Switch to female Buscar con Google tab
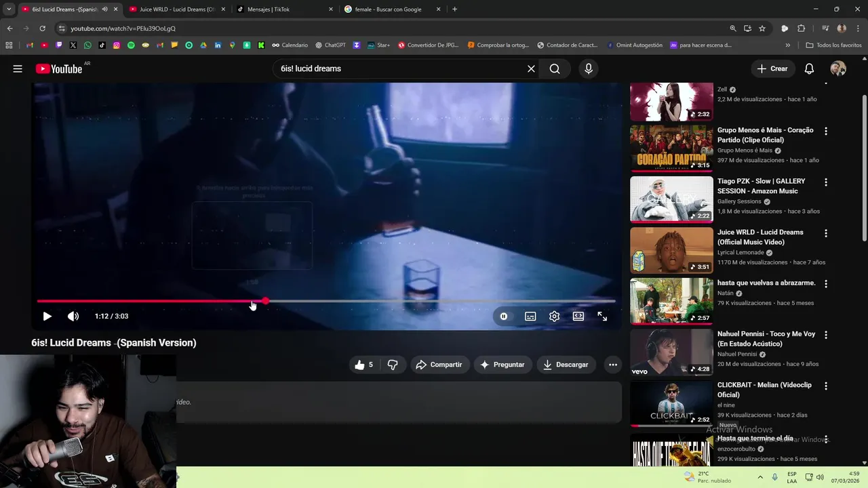This screenshot has height=488, width=868. coord(393,9)
